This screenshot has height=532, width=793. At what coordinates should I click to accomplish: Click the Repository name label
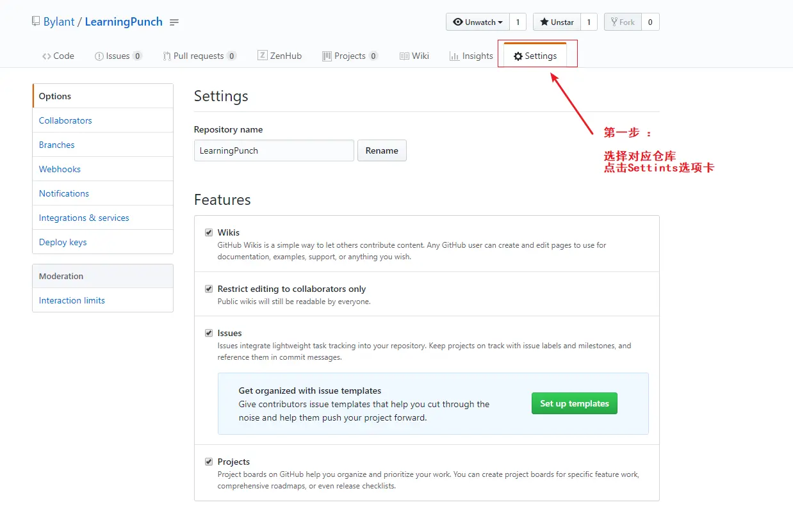pyautogui.click(x=229, y=129)
